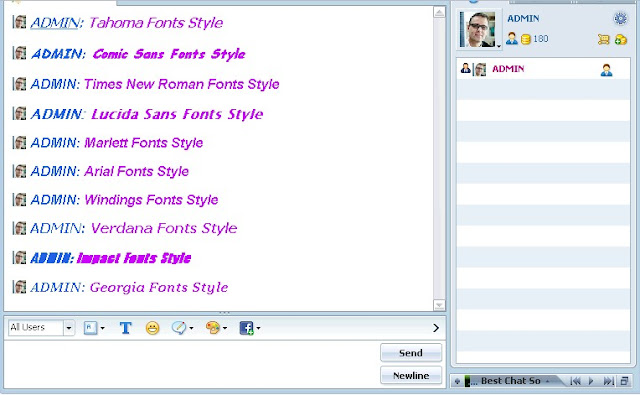
Task: Click the ADMIN name in the Tahoma message
Action: coord(54,22)
